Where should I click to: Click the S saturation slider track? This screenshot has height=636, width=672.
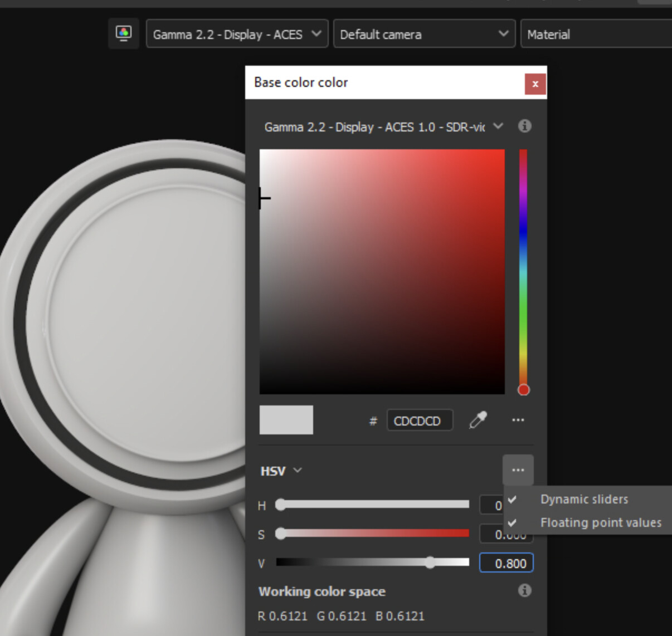tap(374, 534)
